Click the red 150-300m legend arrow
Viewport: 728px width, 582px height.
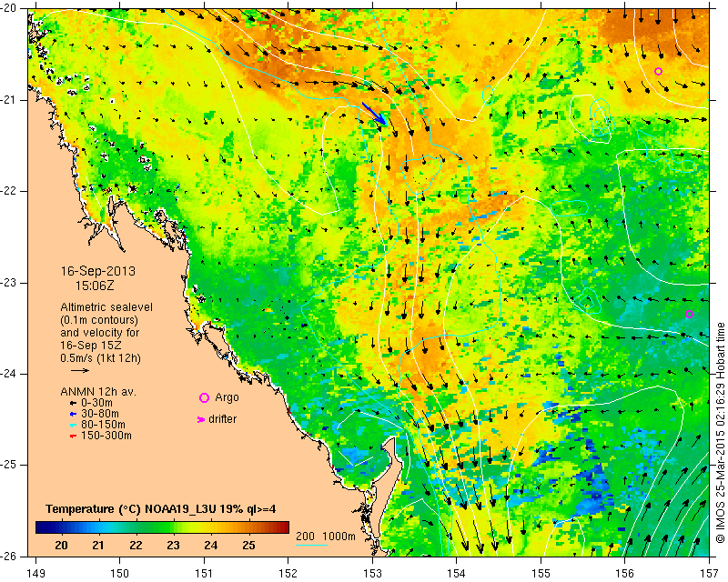click(x=73, y=436)
